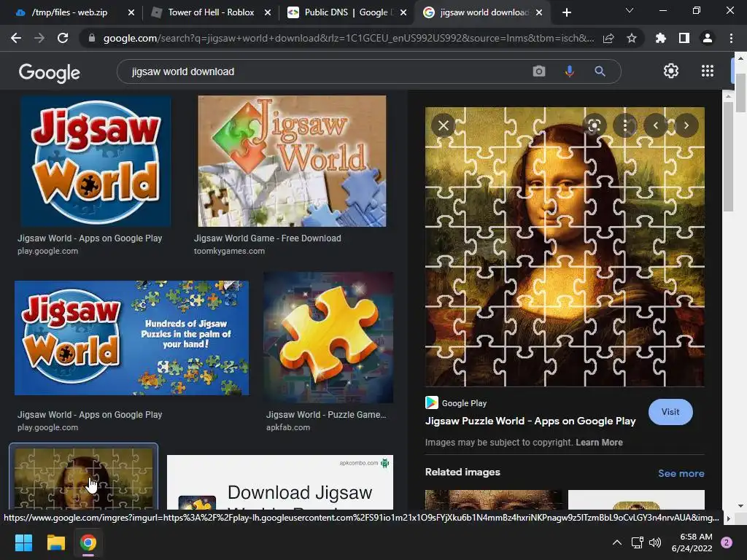The height and width of the screenshot is (560, 747).
Task: Open the Windows Start menu
Action: pyautogui.click(x=23, y=542)
